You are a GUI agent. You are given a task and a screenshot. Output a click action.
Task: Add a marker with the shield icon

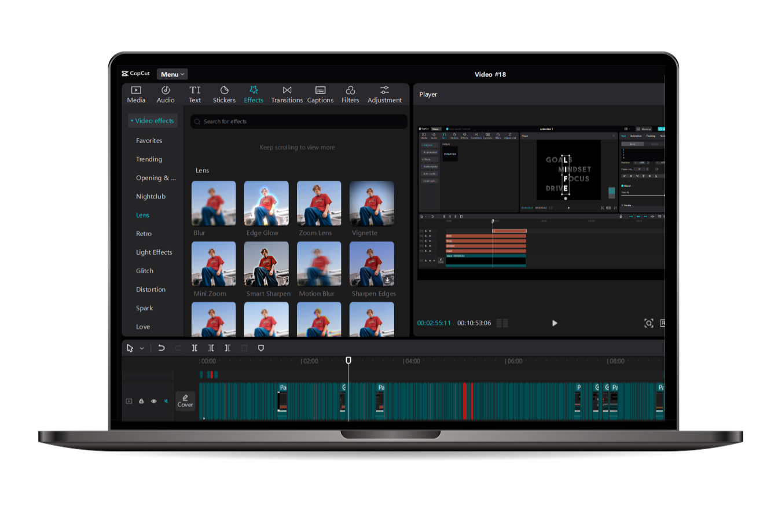tap(260, 348)
